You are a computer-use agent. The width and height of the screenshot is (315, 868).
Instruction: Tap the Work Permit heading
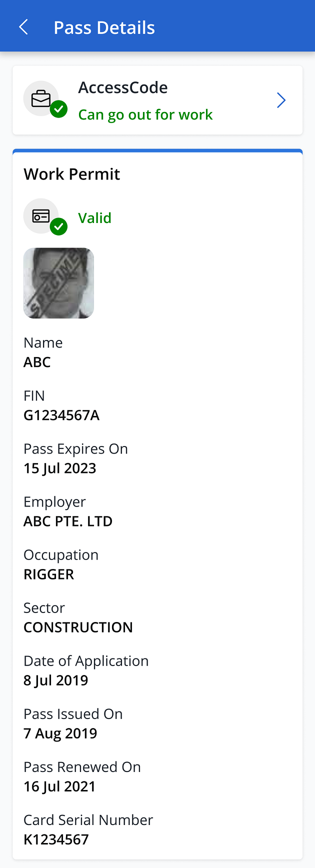pos(72,174)
